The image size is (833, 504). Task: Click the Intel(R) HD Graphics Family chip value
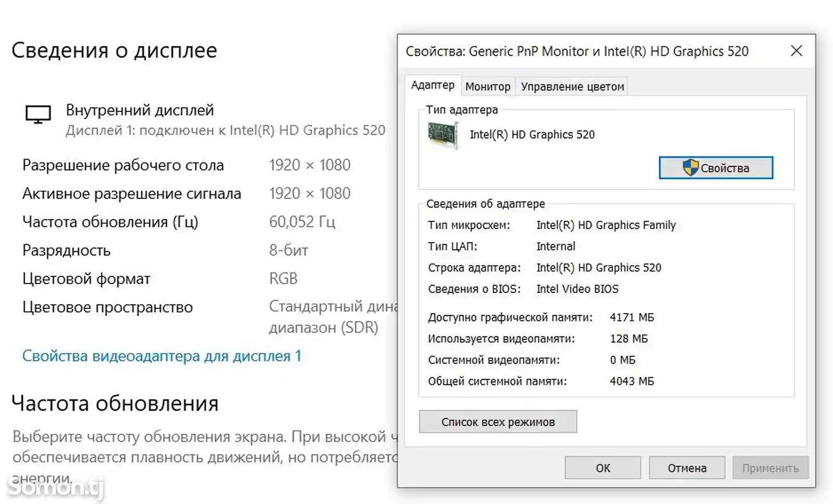(606, 225)
